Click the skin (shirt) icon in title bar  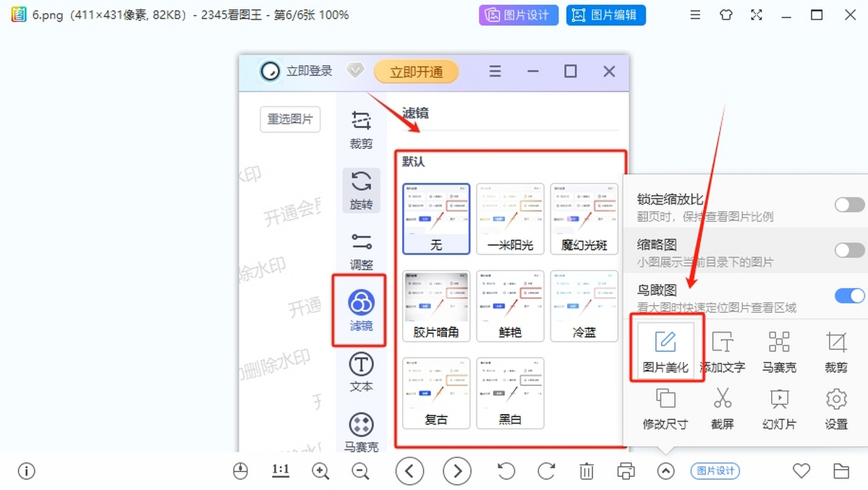tap(726, 14)
